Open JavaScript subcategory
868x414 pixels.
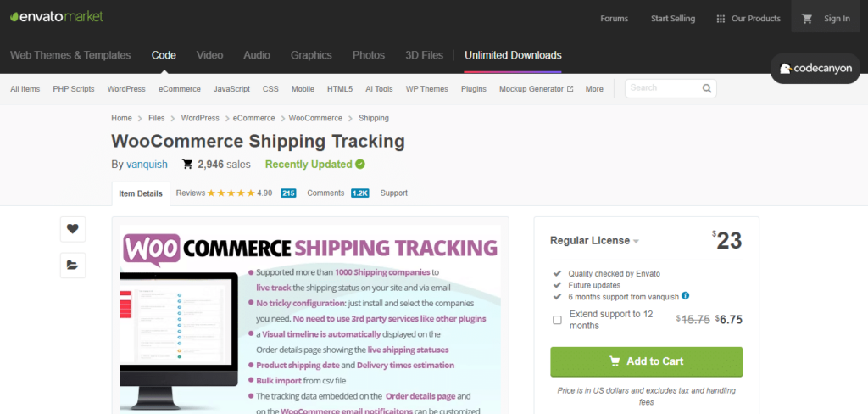(231, 89)
